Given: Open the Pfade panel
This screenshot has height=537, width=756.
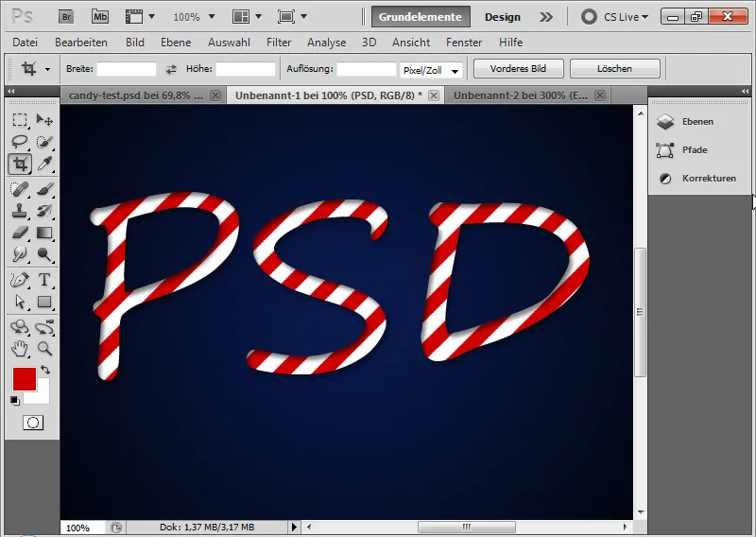Looking at the screenshot, I should pos(696,150).
